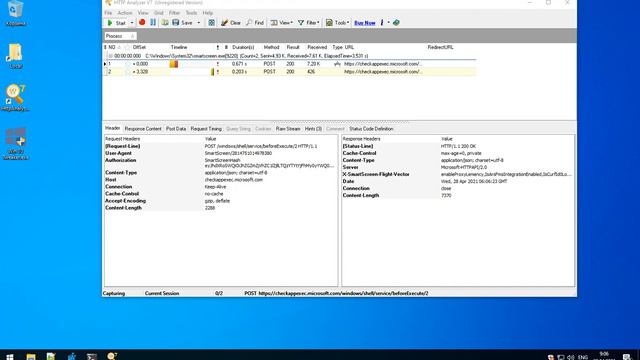This screenshot has width=640, height=360.
Task: Click the Open session icon left of Save
Action: [x=165, y=22]
